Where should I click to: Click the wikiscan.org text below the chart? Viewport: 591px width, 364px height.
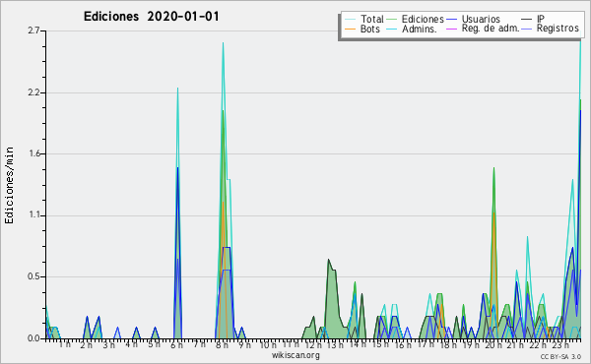(295, 355)
